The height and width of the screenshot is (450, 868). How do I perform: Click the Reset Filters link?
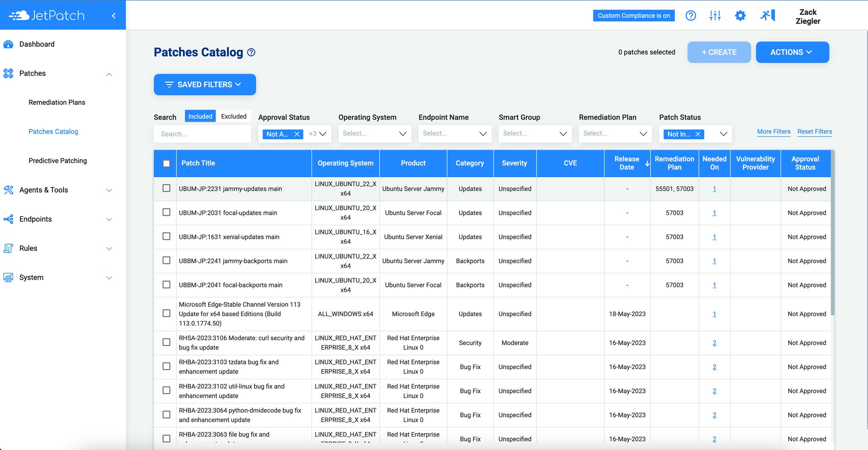[x=815, y=131]
